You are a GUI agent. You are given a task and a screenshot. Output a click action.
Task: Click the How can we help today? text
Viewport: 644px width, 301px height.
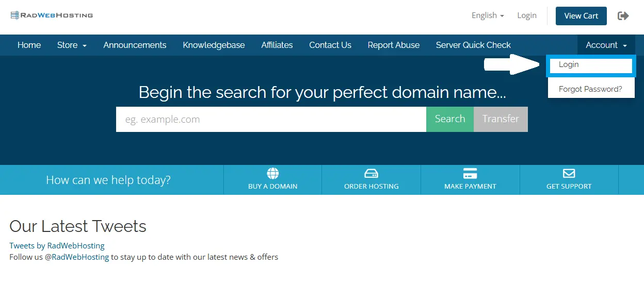pos(108,180)
